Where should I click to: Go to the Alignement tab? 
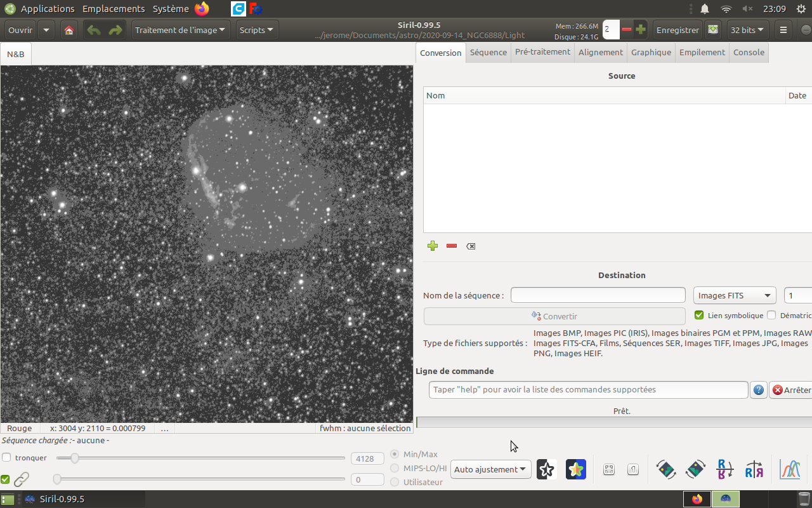[x=601, y=53]
